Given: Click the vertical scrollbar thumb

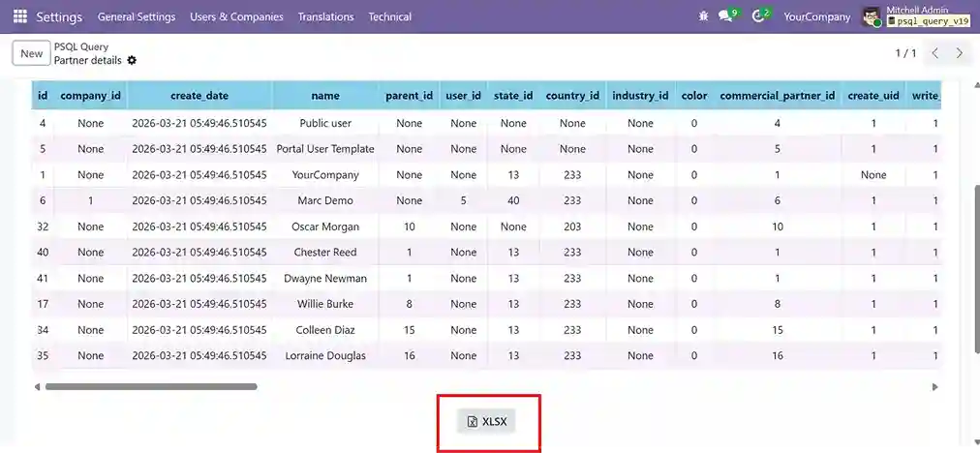Looking at the screenshot, I should (975, 269).
